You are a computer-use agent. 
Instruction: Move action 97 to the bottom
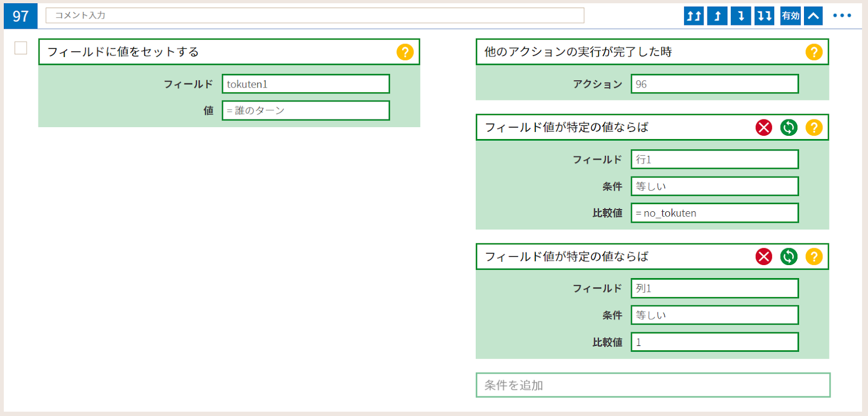pos(764,16)
